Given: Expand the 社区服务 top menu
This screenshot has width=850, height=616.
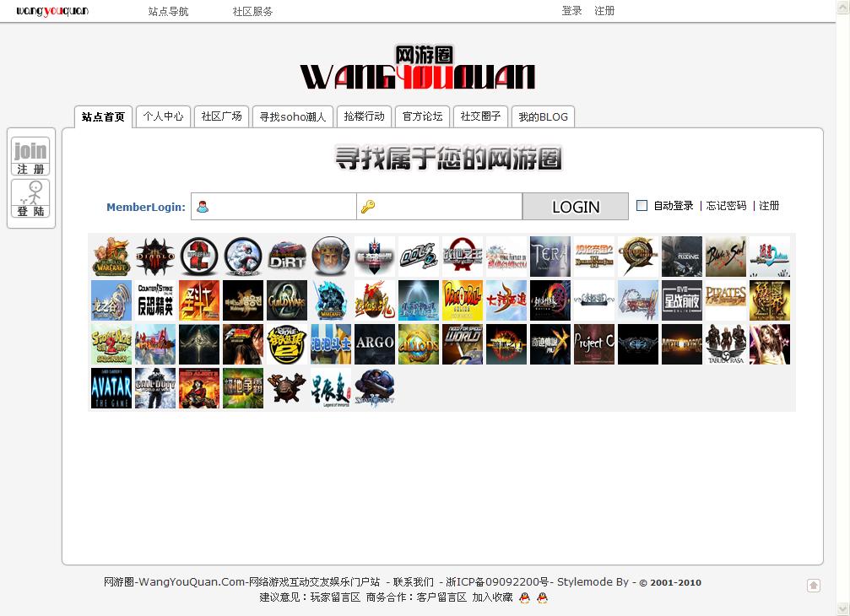Looking at the screenshot, I should click(252, 11).
